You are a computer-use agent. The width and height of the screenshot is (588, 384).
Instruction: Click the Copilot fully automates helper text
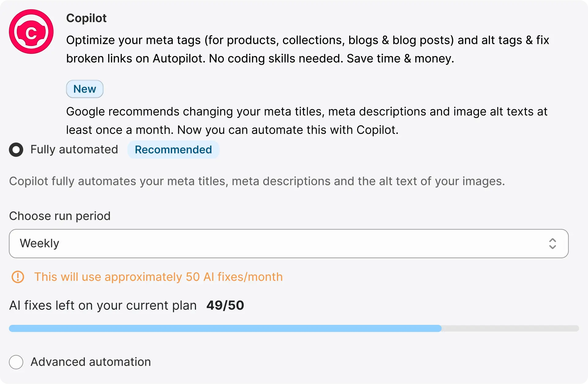point(257,181)
